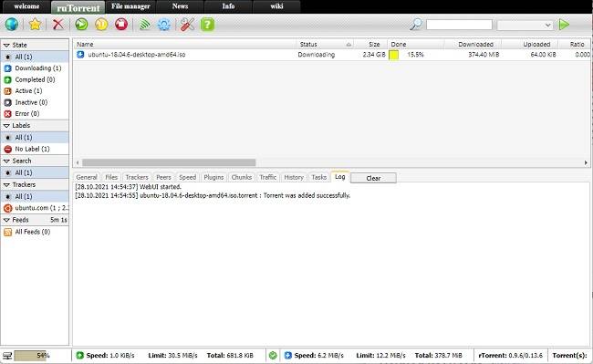Click the yellow star Create Torrent icon

35,25
